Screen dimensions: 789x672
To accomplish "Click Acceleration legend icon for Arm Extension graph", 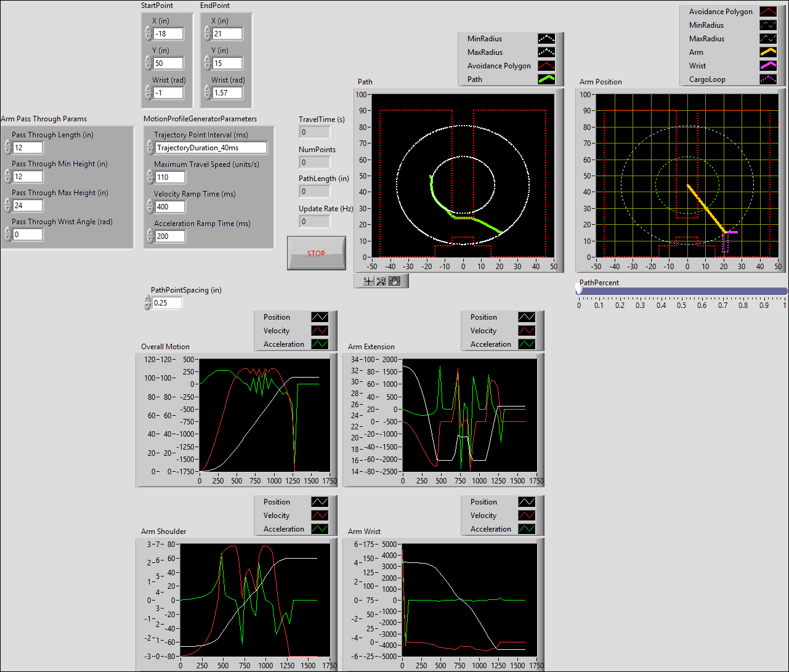I will tap(527, 344).
